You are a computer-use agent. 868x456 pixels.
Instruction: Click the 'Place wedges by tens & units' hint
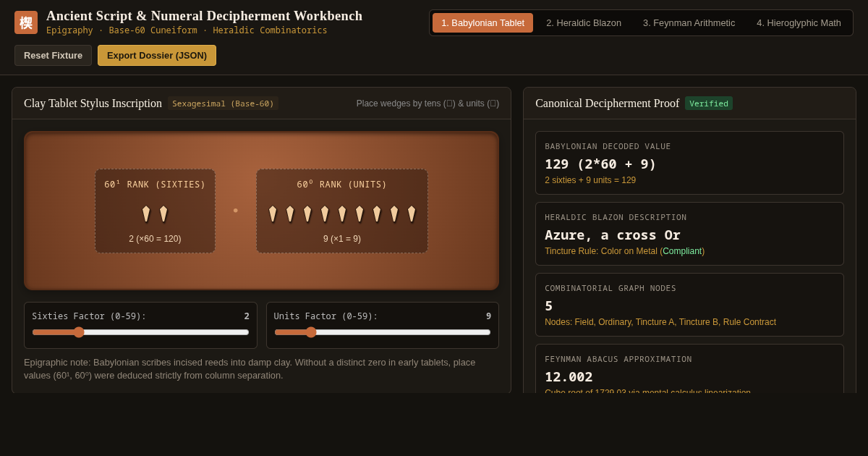pyautogui.click(x=427, y=104)
